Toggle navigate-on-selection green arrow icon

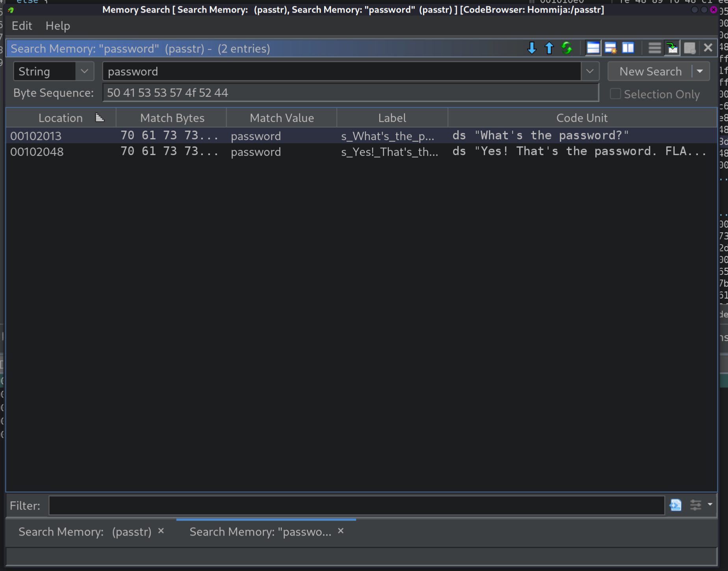pos(672,48)
